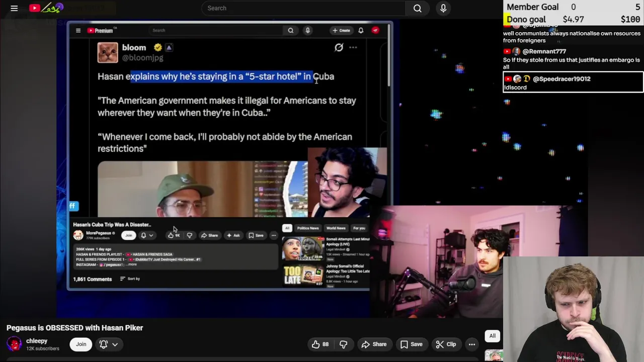644x362 pixels.
Task: Click the 'Hasan's Cuba Trip Was A Disaster..' title
Action: pos(112,225)
